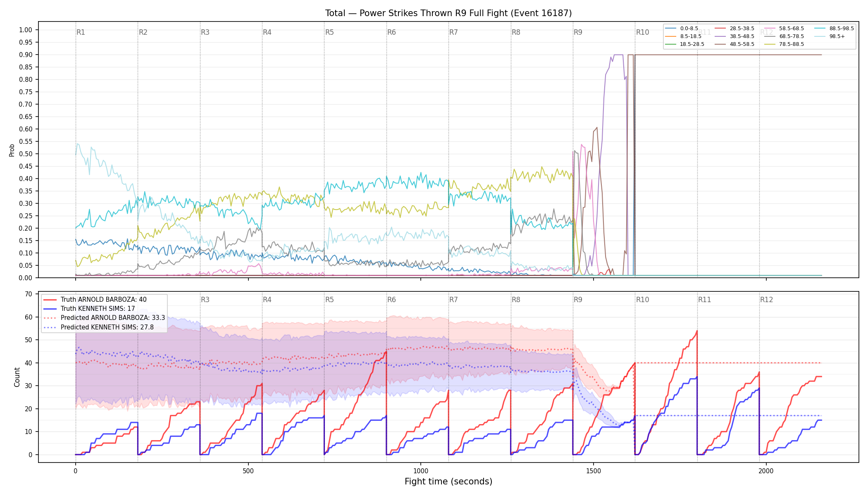This screenshot has height=496, width=868.
Task: Click the R12 round label in bottom chart
Action: coord(766,300)
